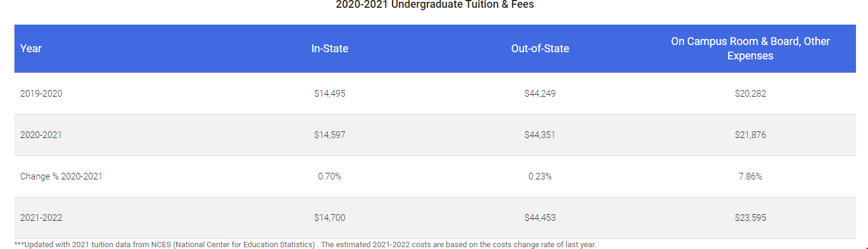Viewport: 868px width, 249px height.
Task: Click the 7.86% room and board change
Action: tap(750, 176)
